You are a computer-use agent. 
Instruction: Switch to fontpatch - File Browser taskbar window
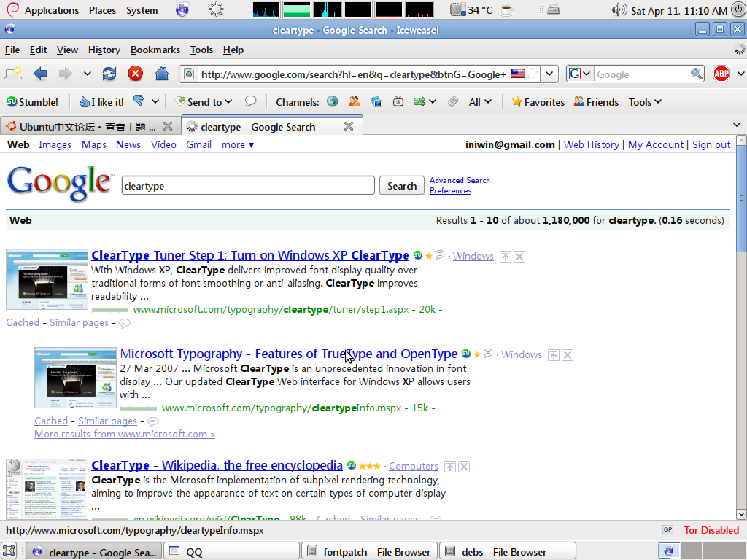click(x=369, y=551)
